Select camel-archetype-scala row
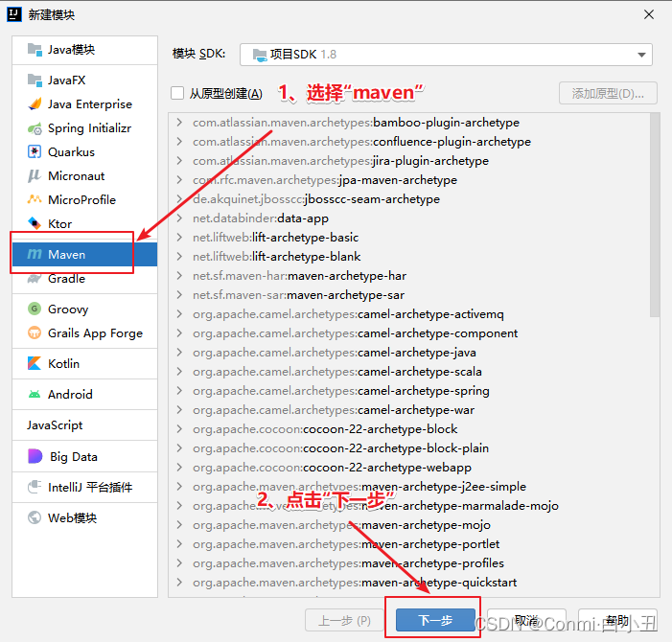This screenshot has width=672, height=642. point(409,372)
